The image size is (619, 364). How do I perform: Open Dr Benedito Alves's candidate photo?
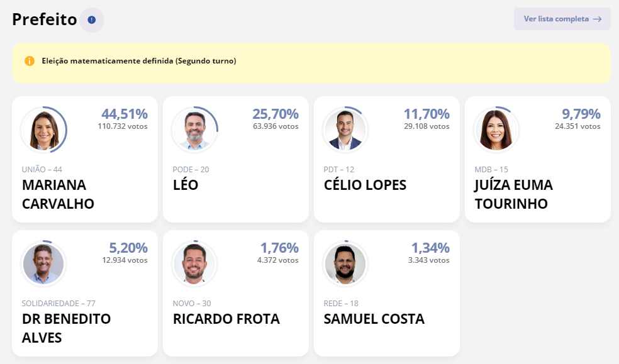tap(43, 264)
